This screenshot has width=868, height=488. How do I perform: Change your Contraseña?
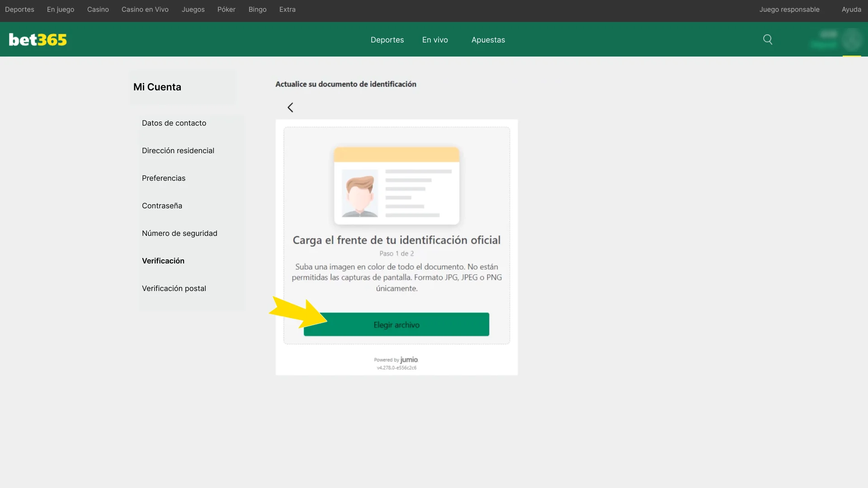[x=162, y=206]
